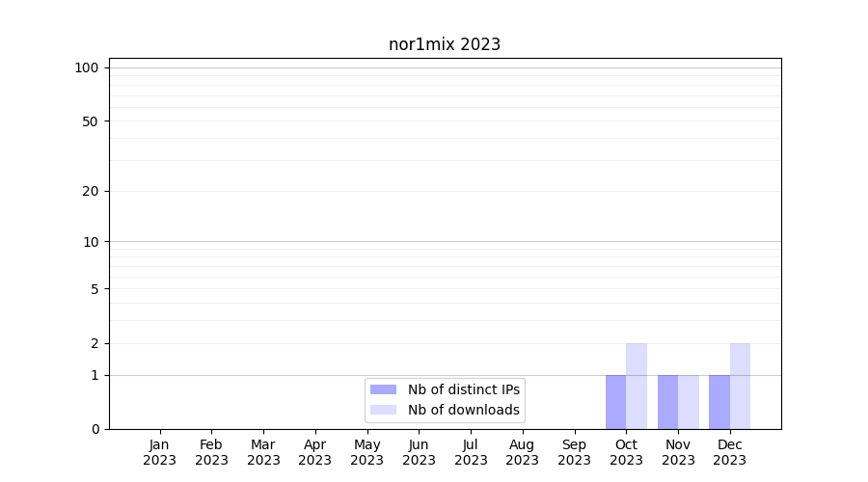Click the 'Nb of distinct IPs' legend label
The image size is (868, 482).
[x=463, y=389]
